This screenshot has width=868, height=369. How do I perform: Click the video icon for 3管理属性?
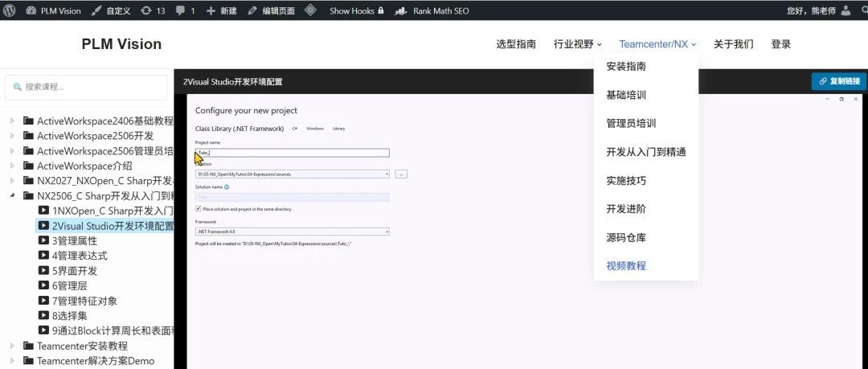[x=44, y=240]
